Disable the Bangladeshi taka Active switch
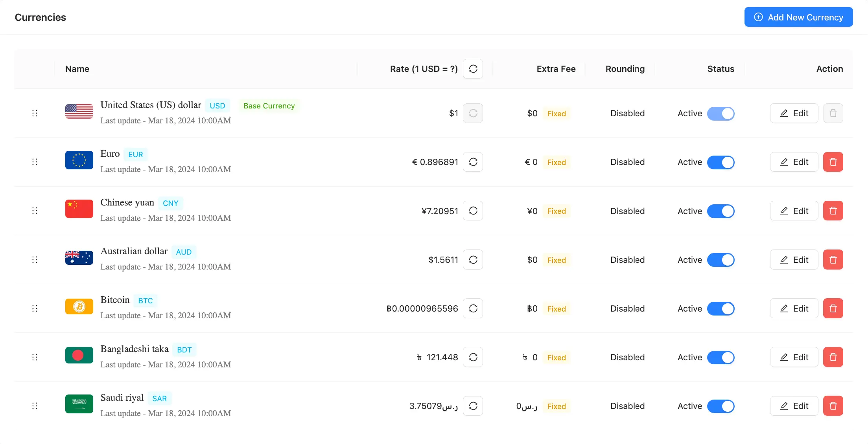This screenshot has width=868, height=444. [x=721, y=358]
